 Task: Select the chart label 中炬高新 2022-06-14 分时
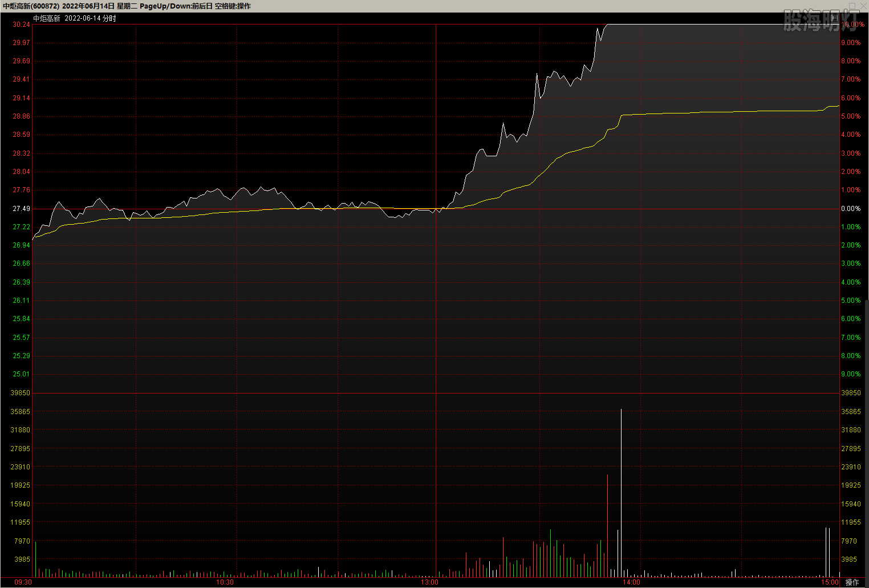tap(75, 18)
